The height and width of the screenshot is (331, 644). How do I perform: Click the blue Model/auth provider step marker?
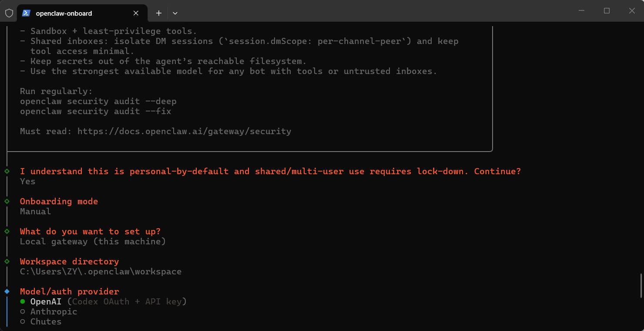[7, 291]
